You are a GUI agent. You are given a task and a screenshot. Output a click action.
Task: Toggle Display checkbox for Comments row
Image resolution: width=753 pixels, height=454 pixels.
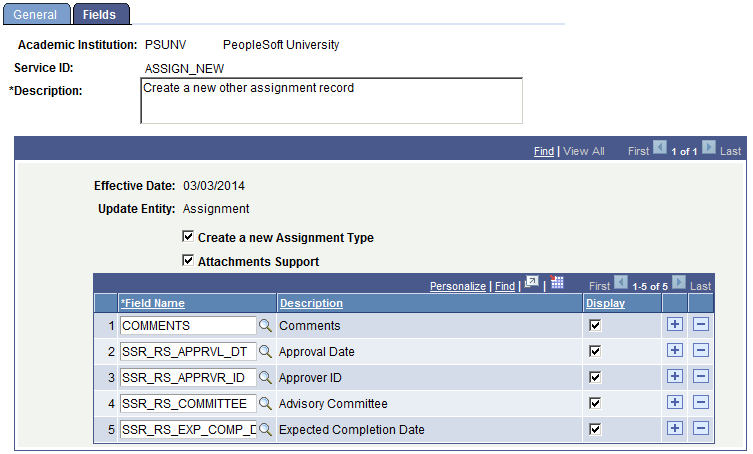pyautogui.click(x=595, y=326)
